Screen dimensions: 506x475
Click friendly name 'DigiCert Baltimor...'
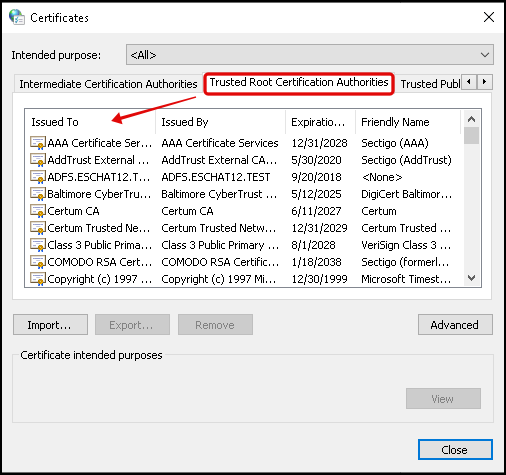click(x=407, y=194)
